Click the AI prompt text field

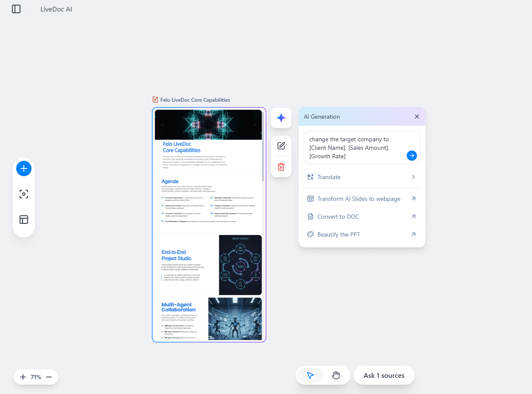355,147
